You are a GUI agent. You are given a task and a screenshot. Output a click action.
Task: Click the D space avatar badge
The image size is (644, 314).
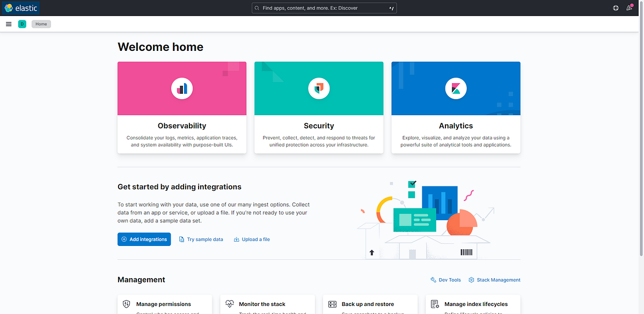(21, 24)
